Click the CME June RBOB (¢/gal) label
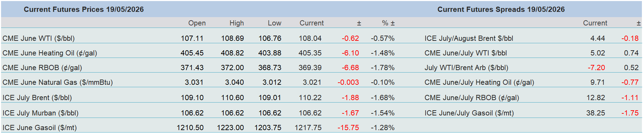The height and width of the screenshot is (135, 644). tap(42, 68)
